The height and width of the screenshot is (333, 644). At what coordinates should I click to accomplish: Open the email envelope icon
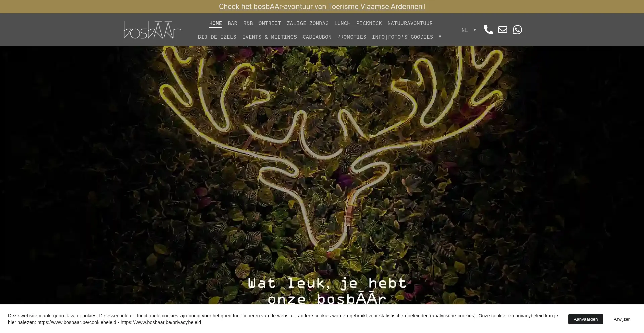pos(502,30)
